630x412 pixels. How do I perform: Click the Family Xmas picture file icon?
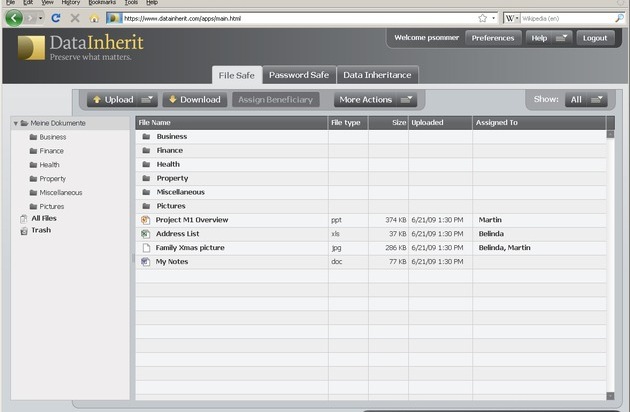coord(146,248)
